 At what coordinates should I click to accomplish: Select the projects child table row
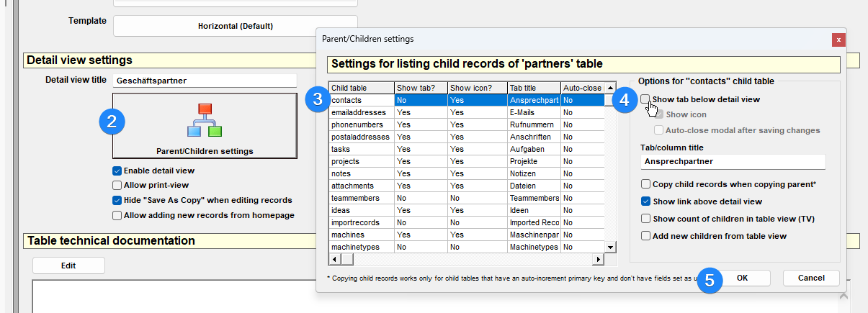pyautogui.click(x=467, y=161)
